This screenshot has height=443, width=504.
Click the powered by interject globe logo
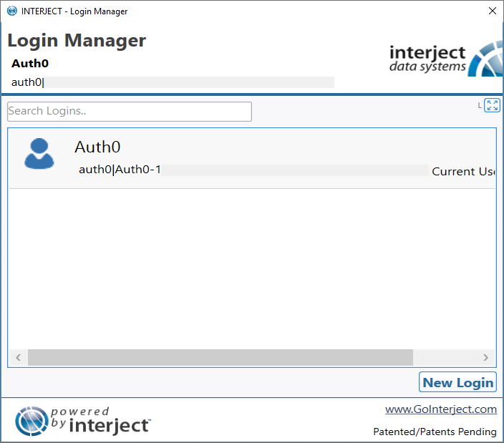tap(31, 421)
